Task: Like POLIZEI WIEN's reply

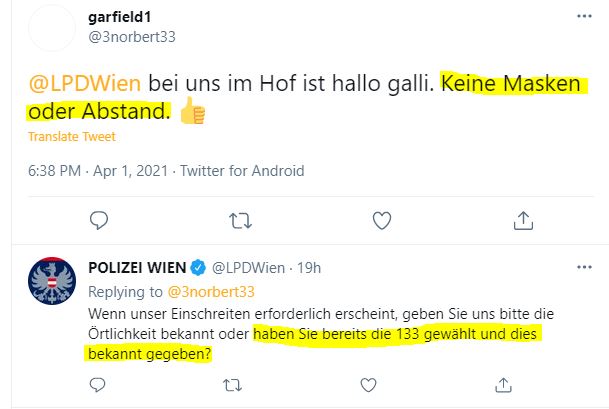Action: coord(368,385)
